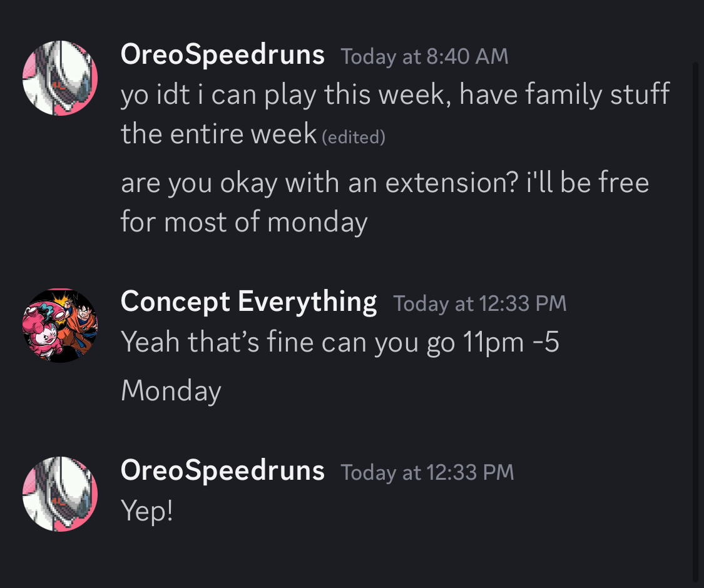Screen dimensions: 704x588
Task: Open OreoSpeedruns avatar beside the 8:40 AM message
Action: (60, 78)
